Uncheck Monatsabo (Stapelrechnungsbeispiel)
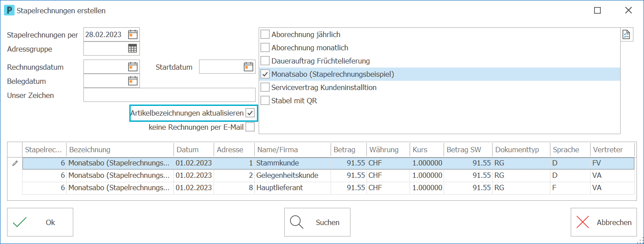 (x=265, y=74)
